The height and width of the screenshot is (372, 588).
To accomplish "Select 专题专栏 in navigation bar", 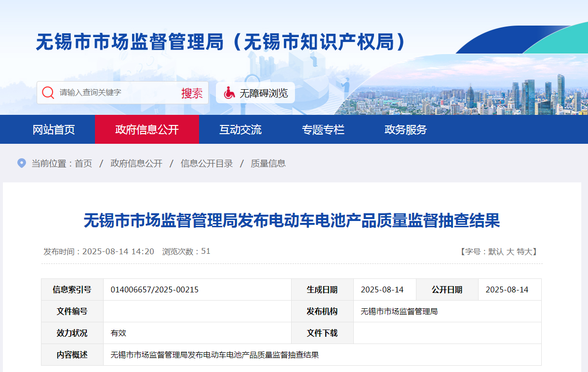I will click(x=323, y=129).
